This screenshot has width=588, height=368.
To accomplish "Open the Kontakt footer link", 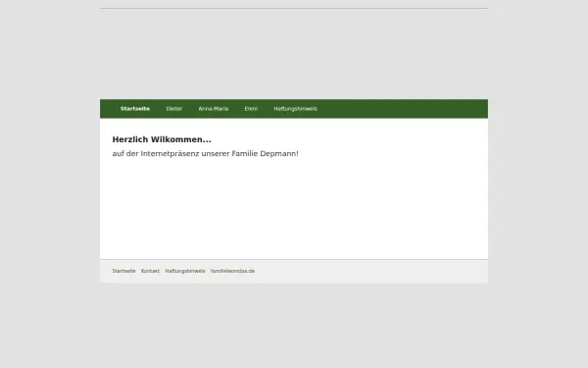I will pos(150,271).
